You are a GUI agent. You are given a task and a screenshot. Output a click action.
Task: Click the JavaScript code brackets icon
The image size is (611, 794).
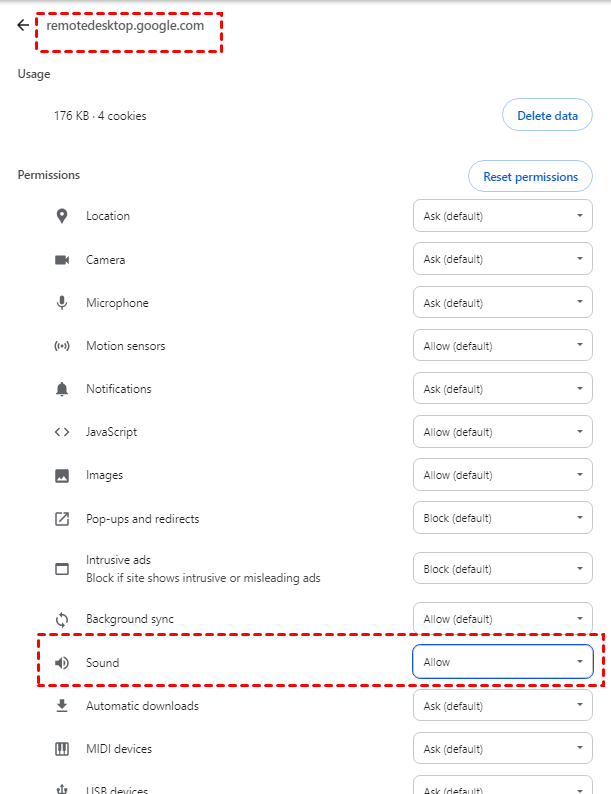[62, 432]
